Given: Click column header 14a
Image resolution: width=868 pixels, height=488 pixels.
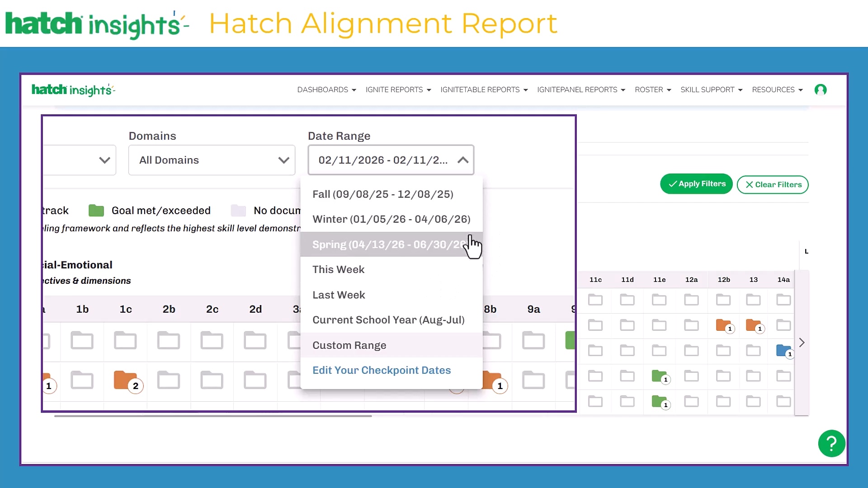Looking at the screenshot, I should (783, 280).
